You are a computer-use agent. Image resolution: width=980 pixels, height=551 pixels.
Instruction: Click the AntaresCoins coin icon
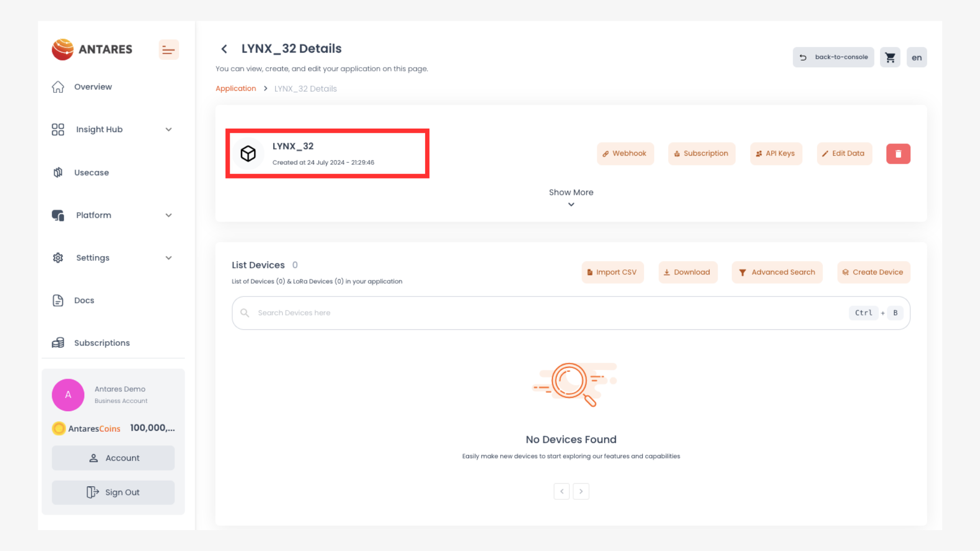59,429
